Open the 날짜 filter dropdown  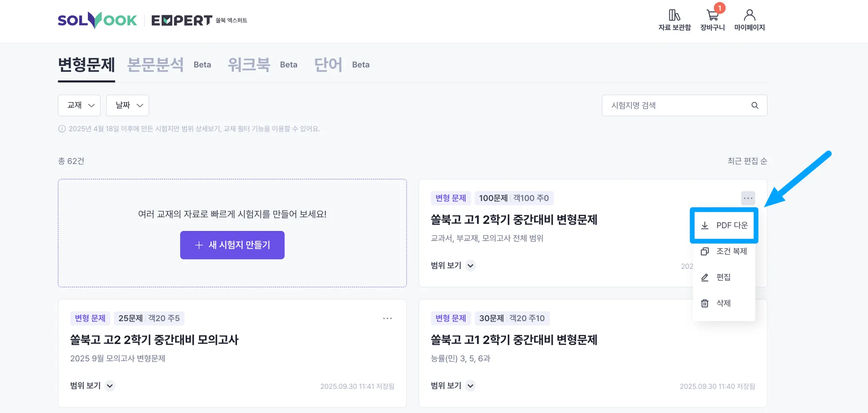click(128, 105)
